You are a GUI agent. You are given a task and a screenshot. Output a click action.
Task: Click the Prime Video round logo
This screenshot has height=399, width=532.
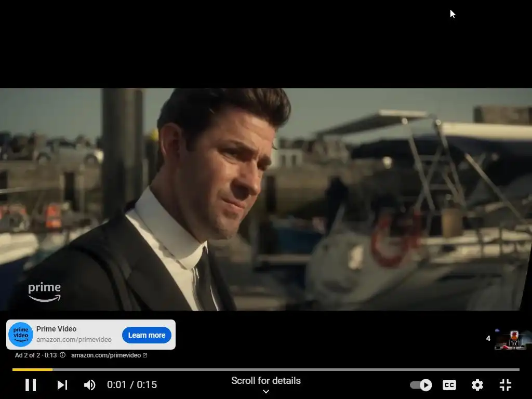pyautogui.click(x=21, y=335)
